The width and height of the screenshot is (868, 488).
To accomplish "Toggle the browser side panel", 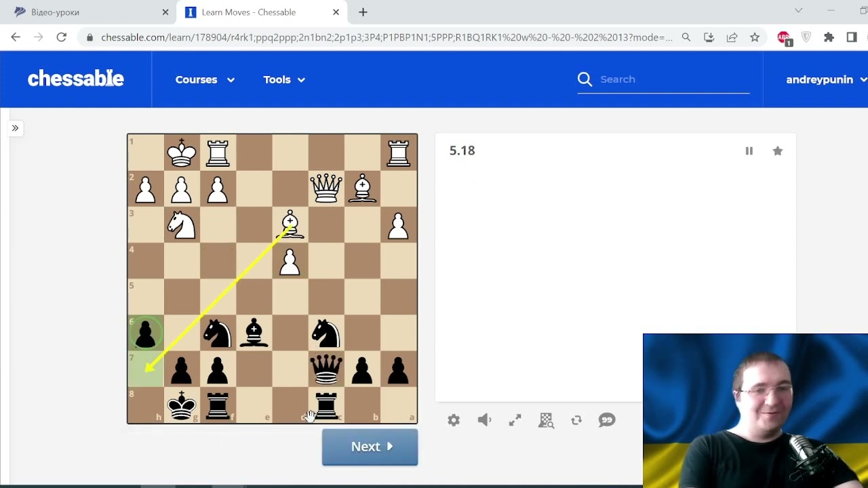I will point(852,37).
